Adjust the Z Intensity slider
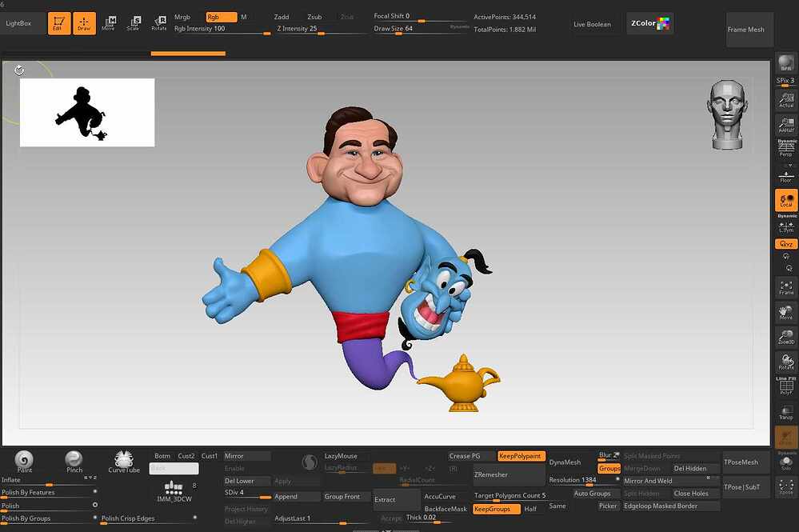 [x=321, y=30]
